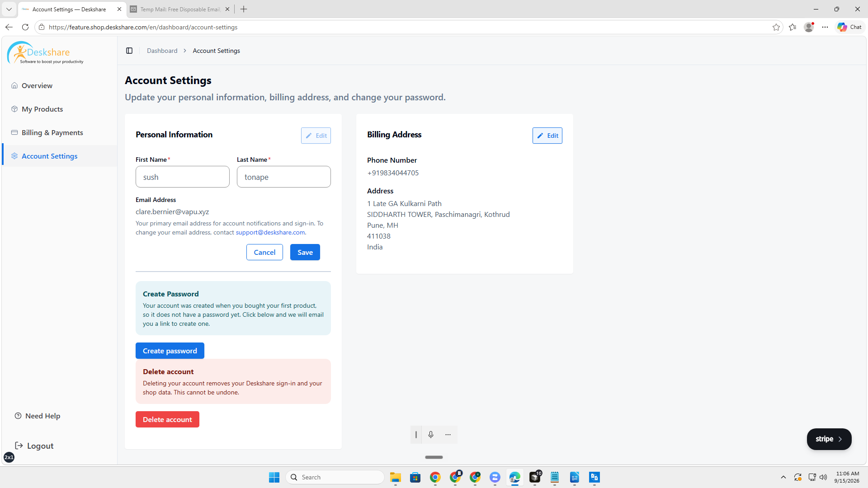The height and width of the screenshot is (488, 868).
Task: Switch to the Temp Mail browser tab
Action: click(x=180, y=9)
